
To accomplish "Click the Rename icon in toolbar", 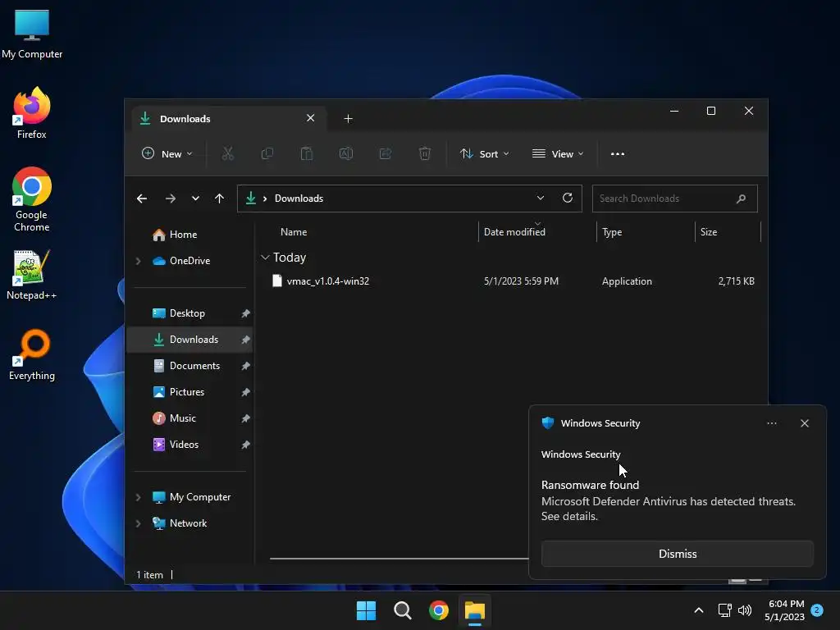I will click(x=346, y=153).
